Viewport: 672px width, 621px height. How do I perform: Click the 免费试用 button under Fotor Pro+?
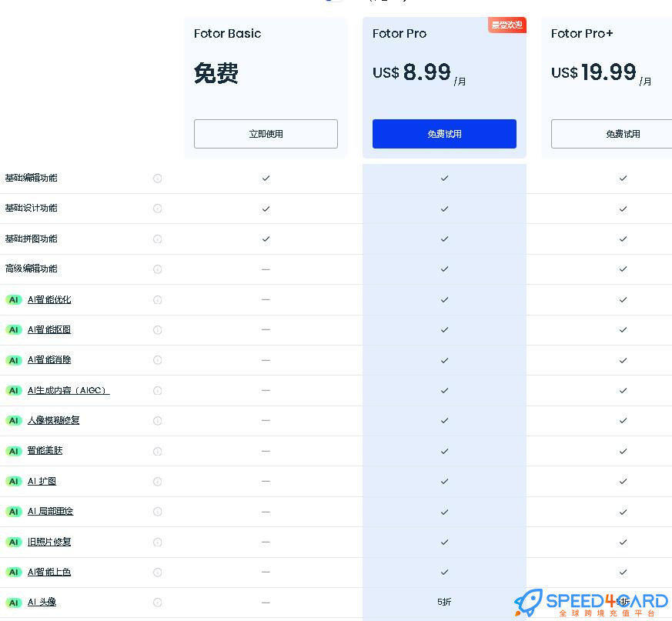611,134
